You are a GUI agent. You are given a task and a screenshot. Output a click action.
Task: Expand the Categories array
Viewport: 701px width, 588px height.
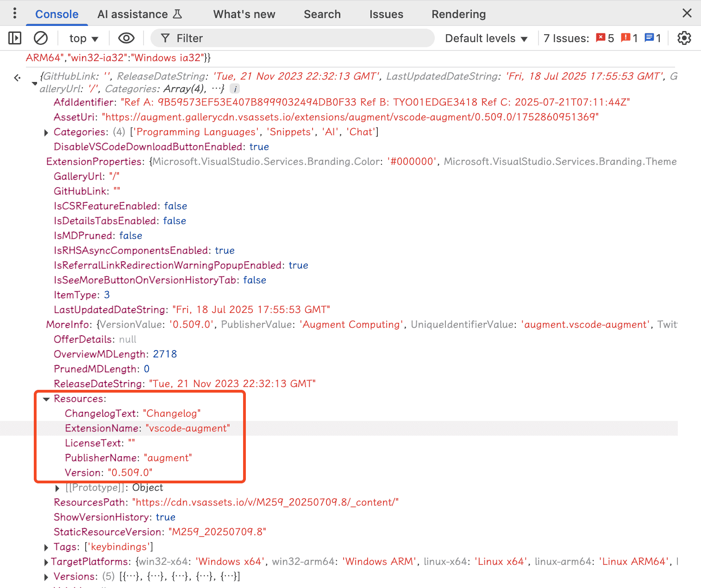46,133
